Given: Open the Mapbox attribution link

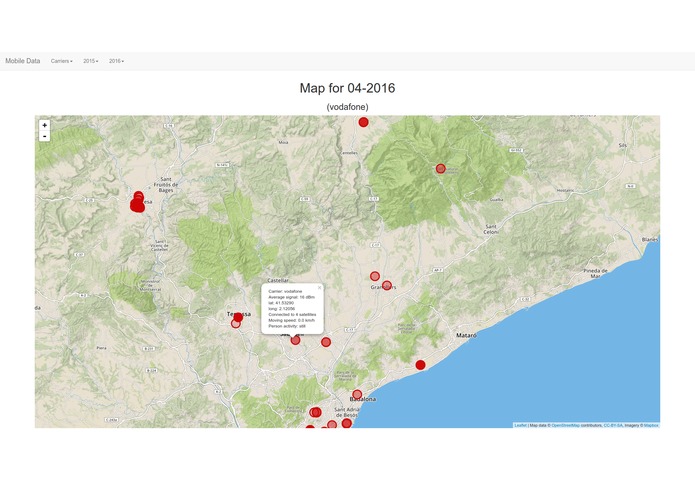Looking at the screenshot, I should (651, 425).
